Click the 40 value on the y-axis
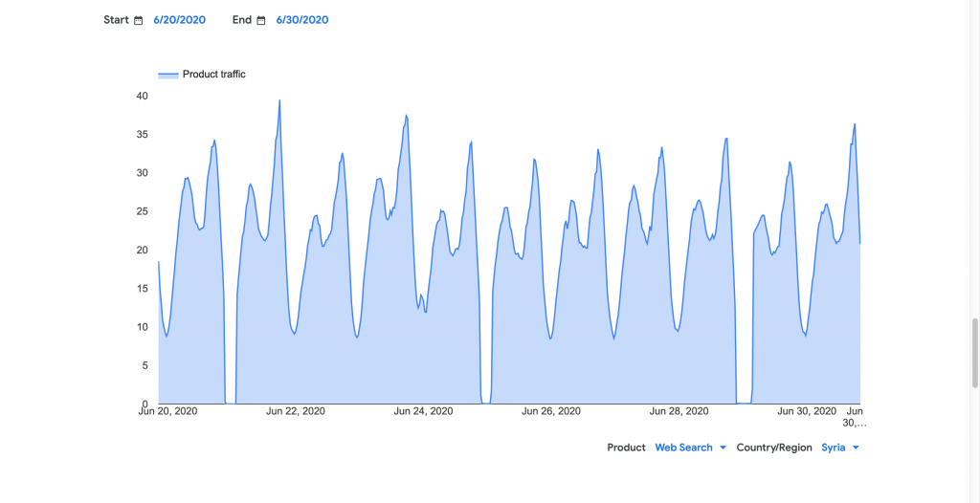The height and width of the screenshot is (503, 980). (x=143, y=97)
